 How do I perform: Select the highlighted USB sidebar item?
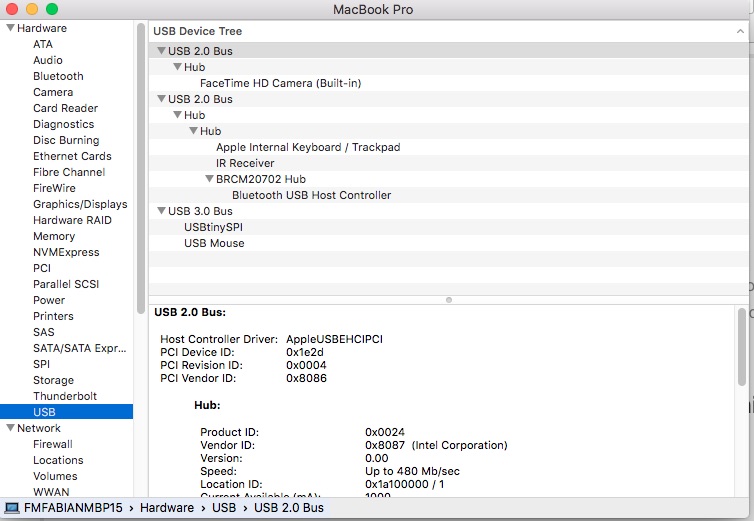click(x=66, y=412)
